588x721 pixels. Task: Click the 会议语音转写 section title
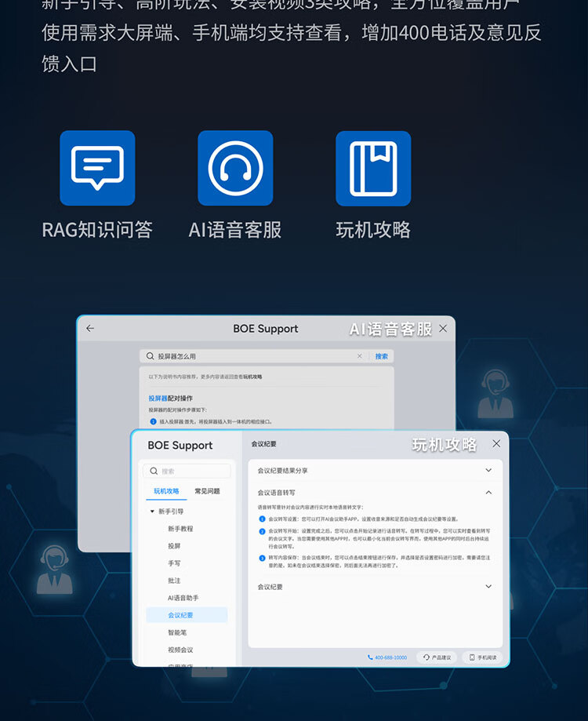[276, 493]
